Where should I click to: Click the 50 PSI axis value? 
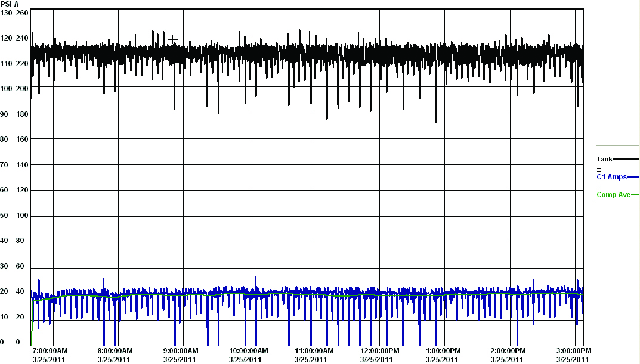tap(4, 215)
